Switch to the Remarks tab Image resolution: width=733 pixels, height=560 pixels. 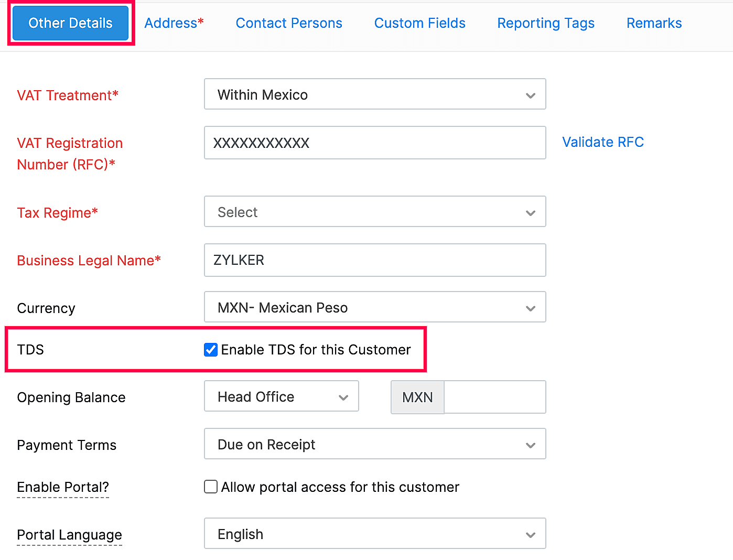point(653,23)
